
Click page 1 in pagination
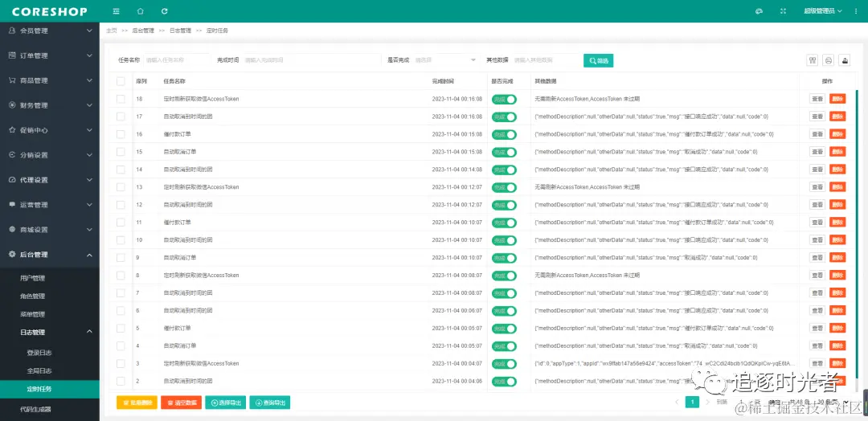(692, 403)
